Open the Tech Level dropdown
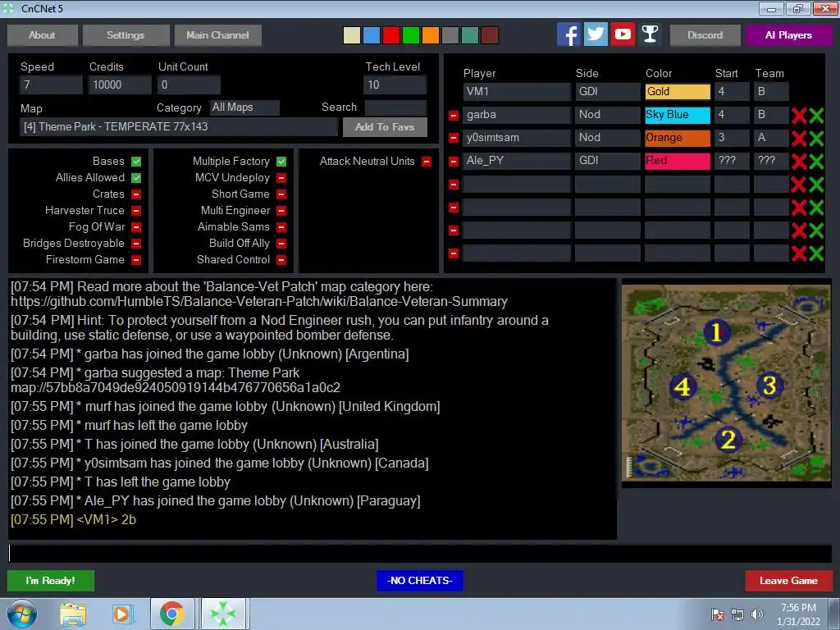840x630 pixels. 395,84
